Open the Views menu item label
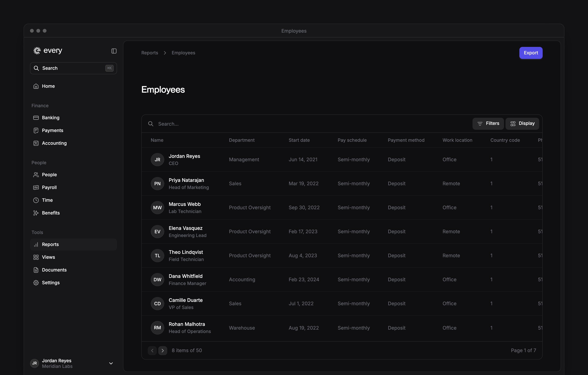Screen dimensions: 588x375 point(48,257)
